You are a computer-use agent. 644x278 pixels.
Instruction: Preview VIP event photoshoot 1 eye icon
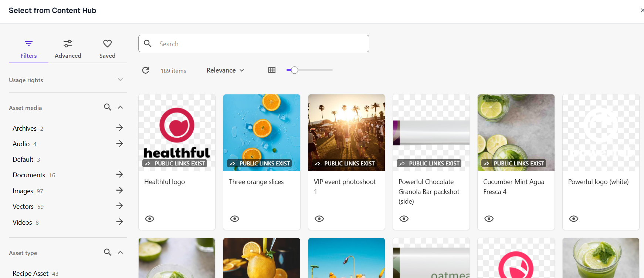tap(319, 219)
